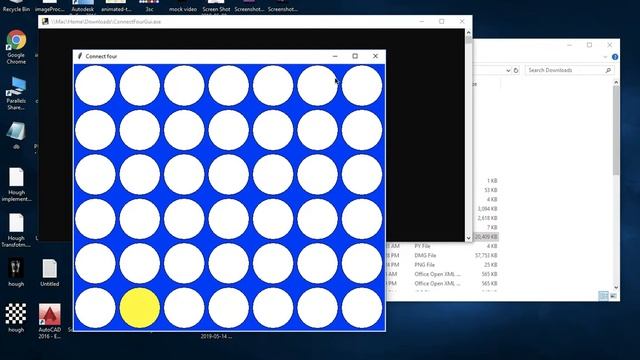The width and height of the screenshot is (640, 360).
Task: Select the Untitled document desktop icon
Action: coord(49,272)
